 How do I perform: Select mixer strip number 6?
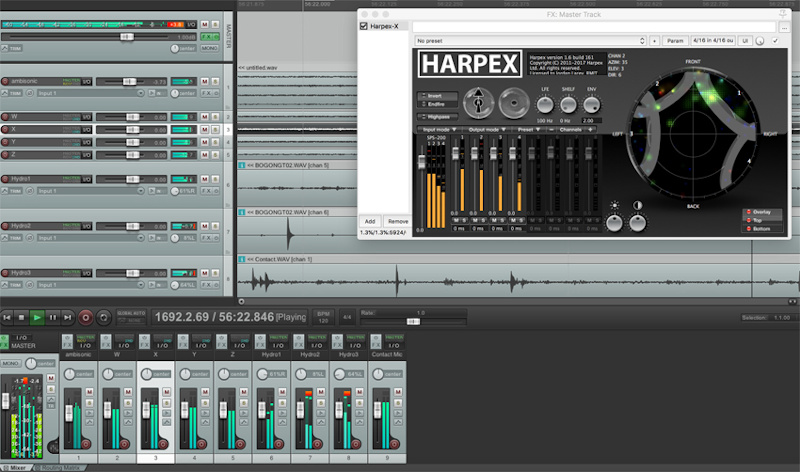271,458
